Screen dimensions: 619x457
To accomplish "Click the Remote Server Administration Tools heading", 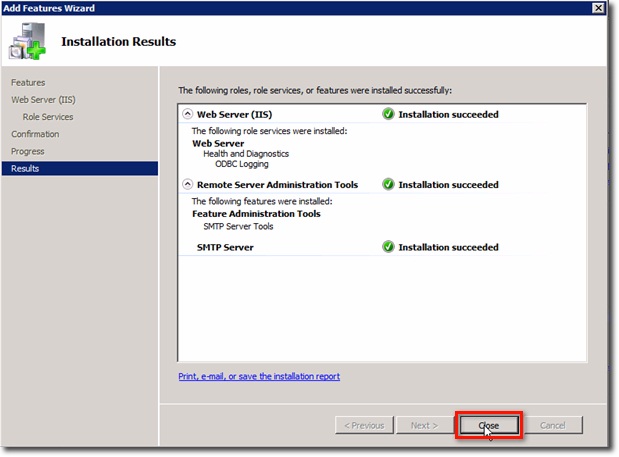I will click(278, 185).
